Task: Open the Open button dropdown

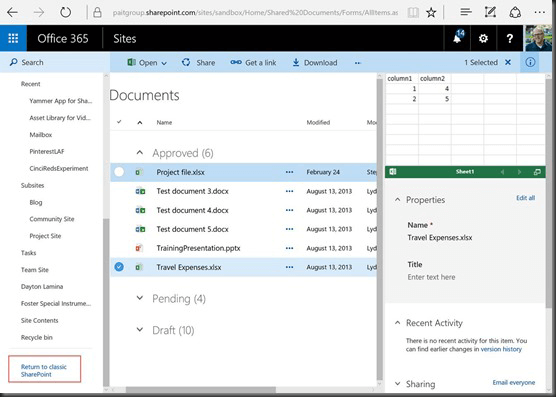Action: point(164,63)
